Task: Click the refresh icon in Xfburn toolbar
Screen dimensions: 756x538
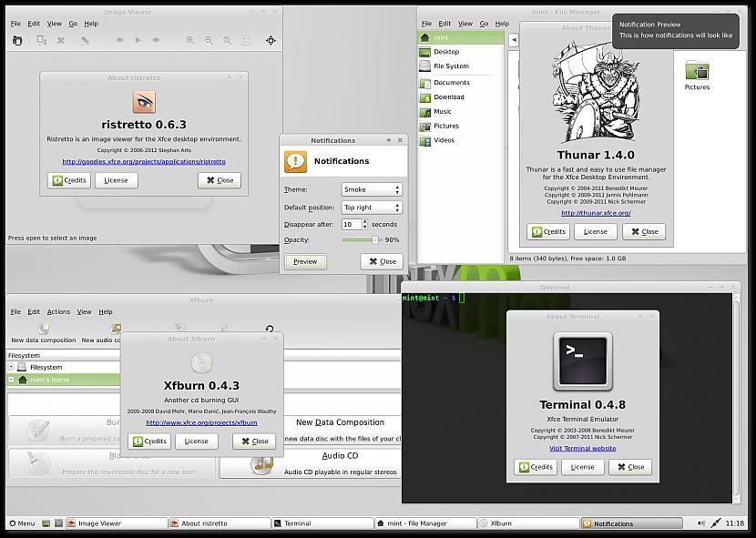Action: pyautogui.click(x=270, y=329)
